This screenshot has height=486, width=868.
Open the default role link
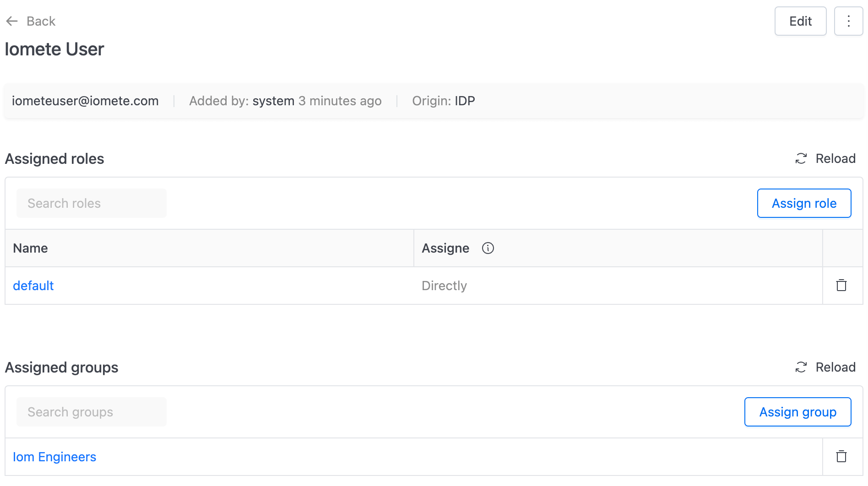(x=33, y=286)
